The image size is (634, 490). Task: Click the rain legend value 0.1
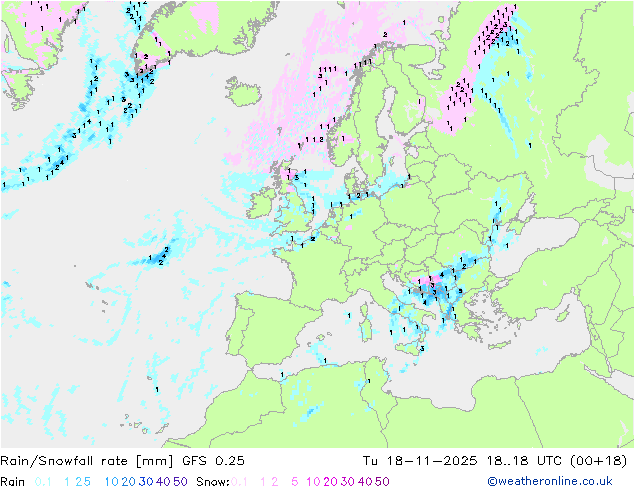(43, 482)
